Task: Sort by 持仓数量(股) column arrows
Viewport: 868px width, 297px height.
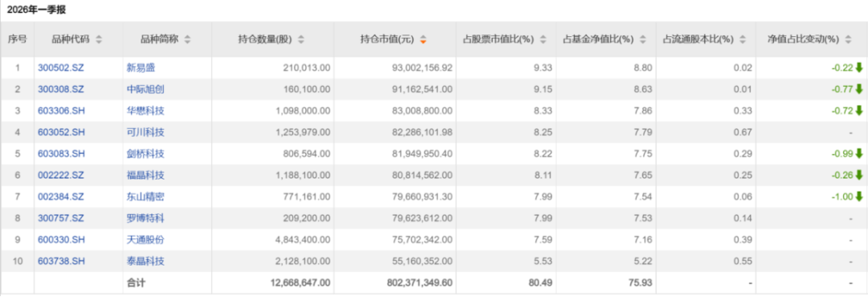Action: tap(301, 39)
